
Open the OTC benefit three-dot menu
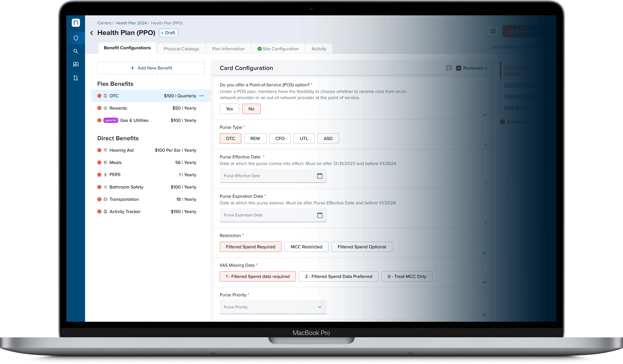point(202,96)
